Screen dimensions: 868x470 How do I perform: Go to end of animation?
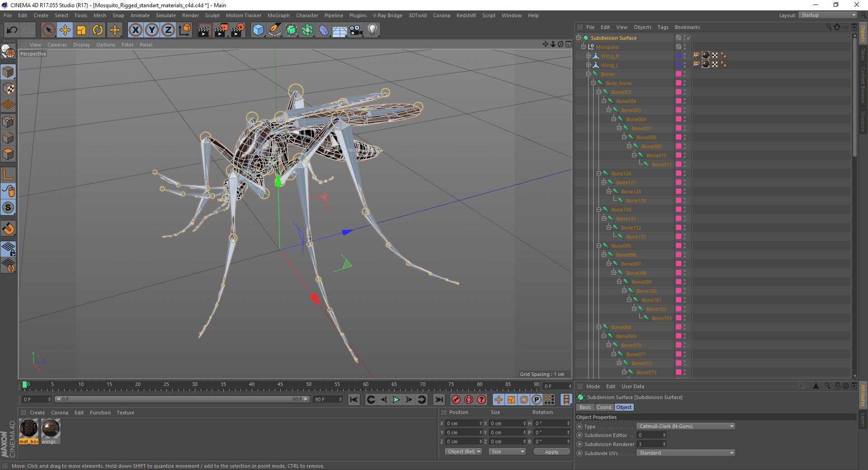click(439, 399)
